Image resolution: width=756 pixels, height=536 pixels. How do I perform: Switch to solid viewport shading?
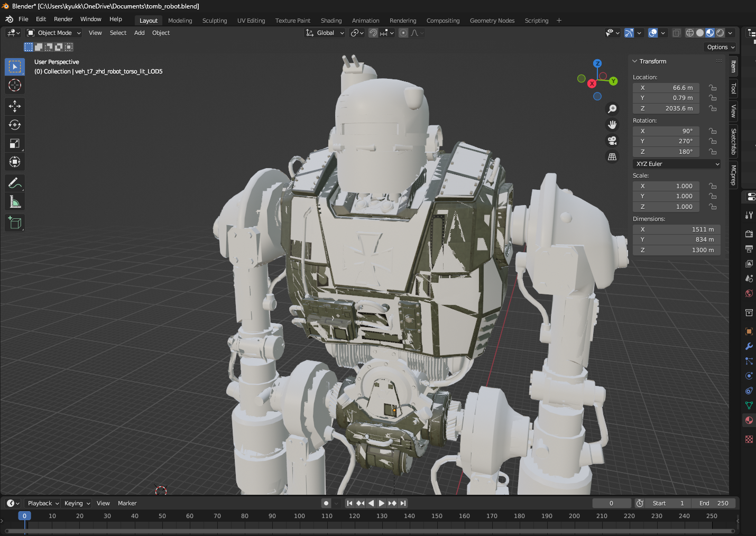pyautogui.click(x=700, y=33)
